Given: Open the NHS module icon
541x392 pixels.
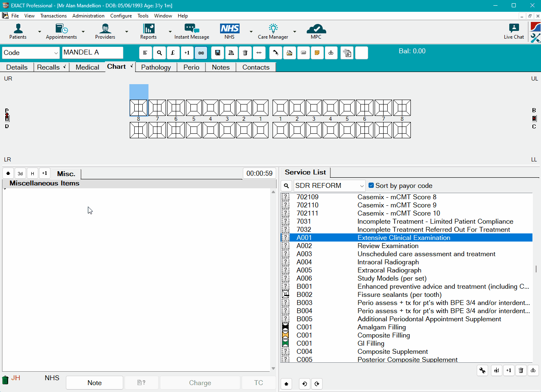Looking at the screenshot, I should [229, 29].
